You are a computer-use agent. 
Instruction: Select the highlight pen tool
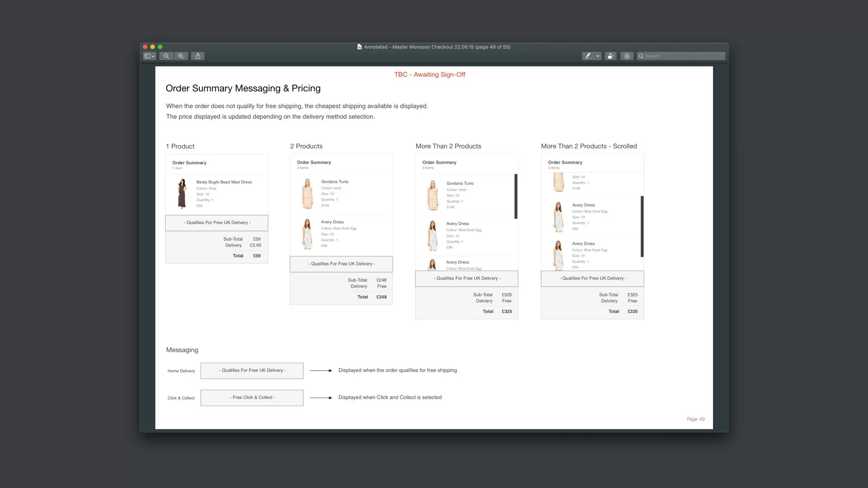click(588, 56)
